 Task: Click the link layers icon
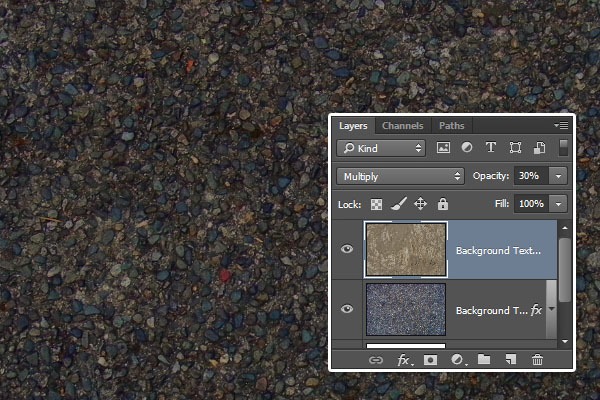376,359
